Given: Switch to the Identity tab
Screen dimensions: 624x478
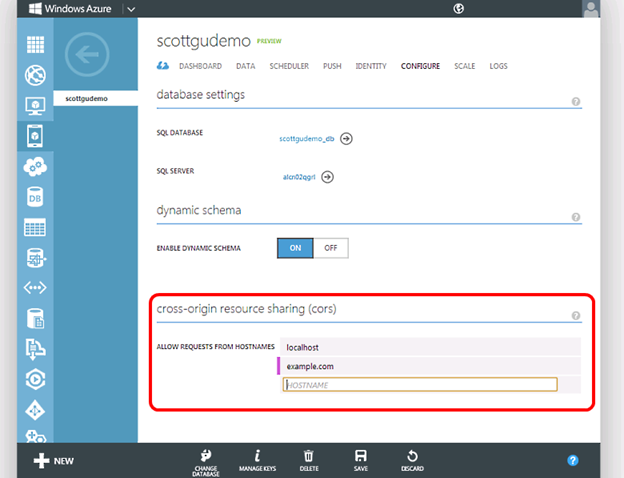Looking at the screenshot, I should click(371, 66).
